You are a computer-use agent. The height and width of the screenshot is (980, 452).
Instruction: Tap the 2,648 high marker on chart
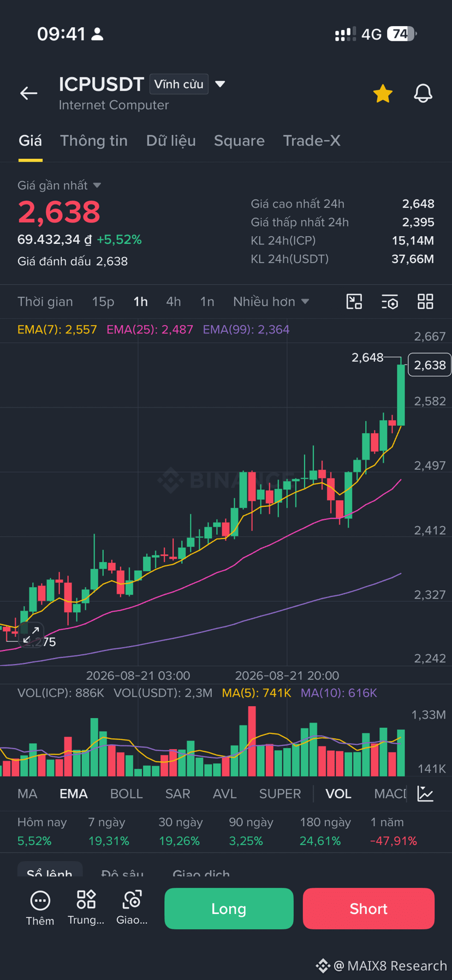[367, 358]
